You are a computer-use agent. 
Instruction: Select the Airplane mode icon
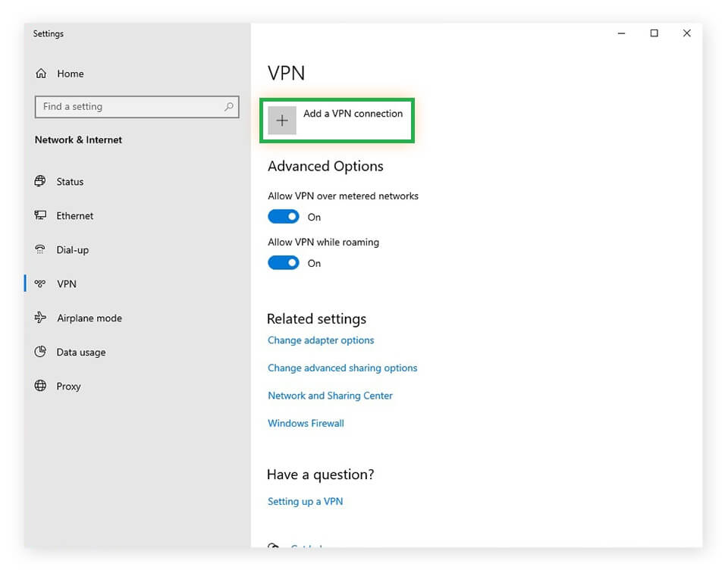coord(40,318)
